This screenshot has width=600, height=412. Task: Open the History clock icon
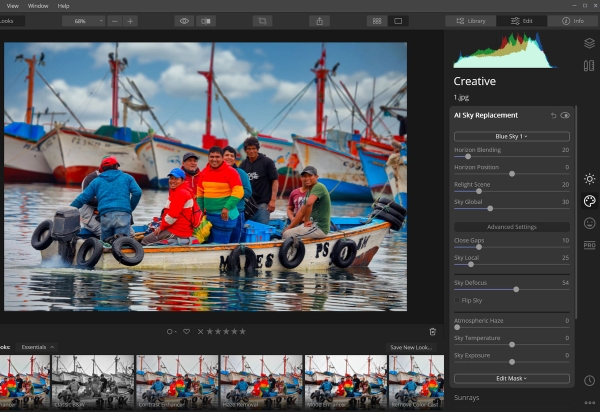click(x=589, y=380)
